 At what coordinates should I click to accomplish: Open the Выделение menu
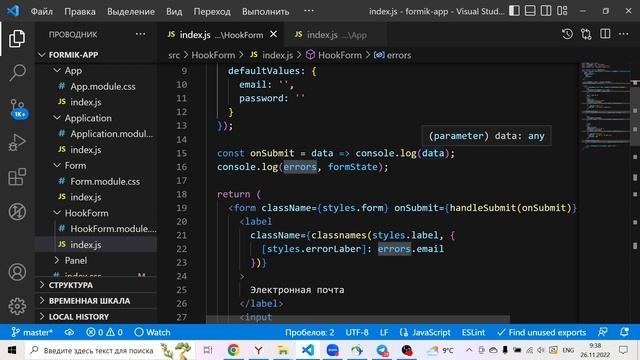[x=131, y=11]
